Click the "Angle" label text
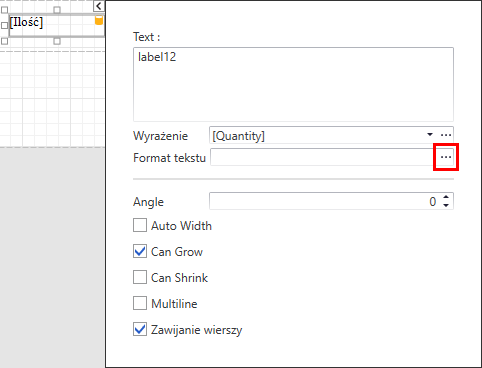This screenshot has height=368, width=482. tap(148, 202)
